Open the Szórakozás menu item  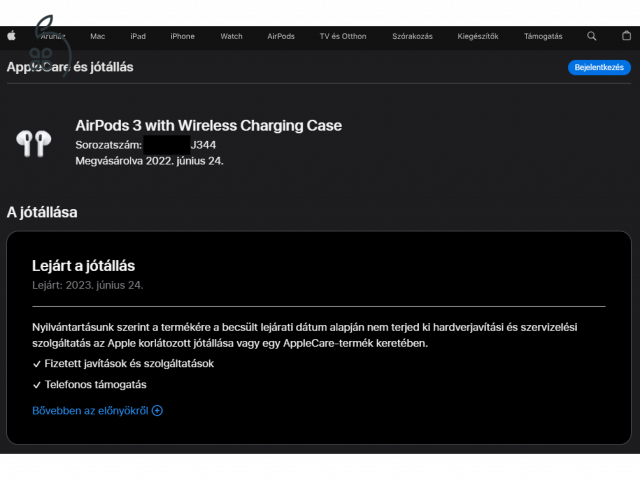[x=412, y=36]
